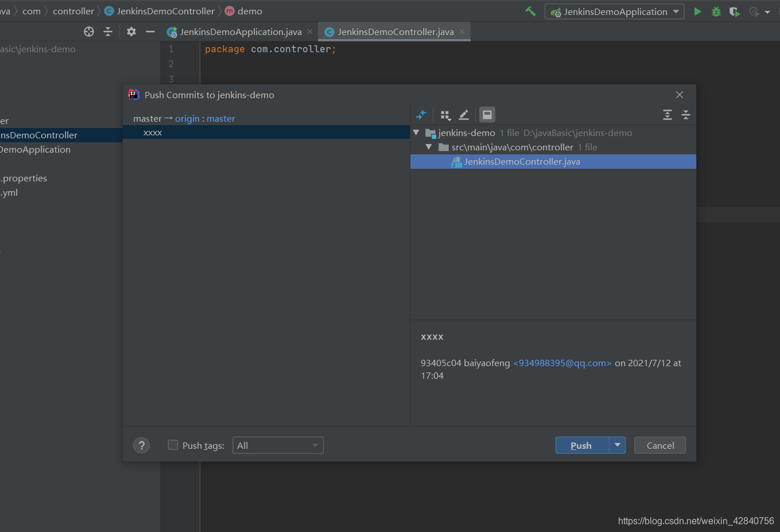Collapse all files in the changes tree

(x=685, y=115)
